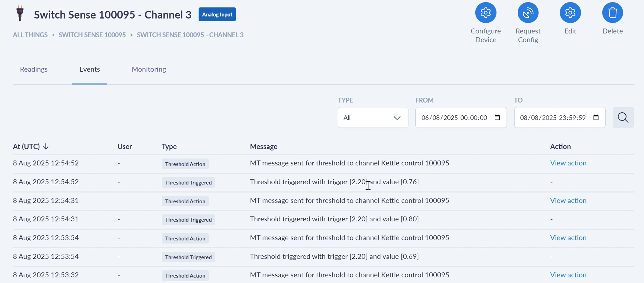Click the FROM date-time input field
Viewport: 644px width, 283px height.
coord(454,118)
